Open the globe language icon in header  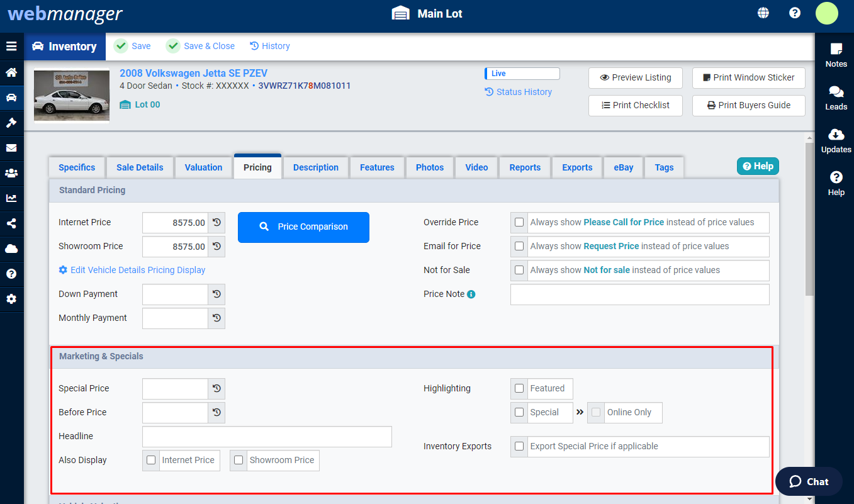[763, 12]
